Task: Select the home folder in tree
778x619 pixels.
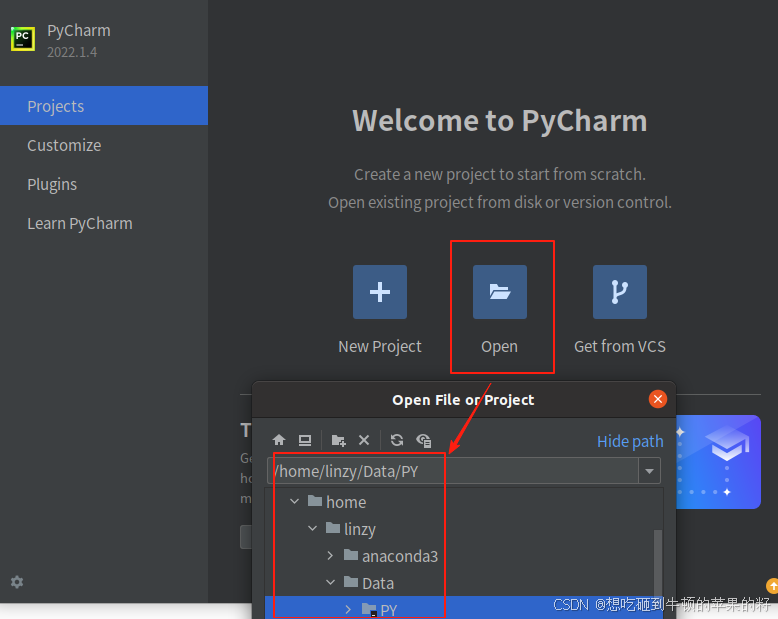Action: (337, 501)
